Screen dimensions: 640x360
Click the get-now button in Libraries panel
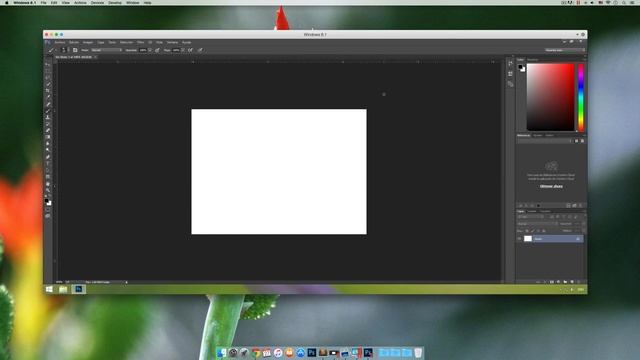[551, 186]
